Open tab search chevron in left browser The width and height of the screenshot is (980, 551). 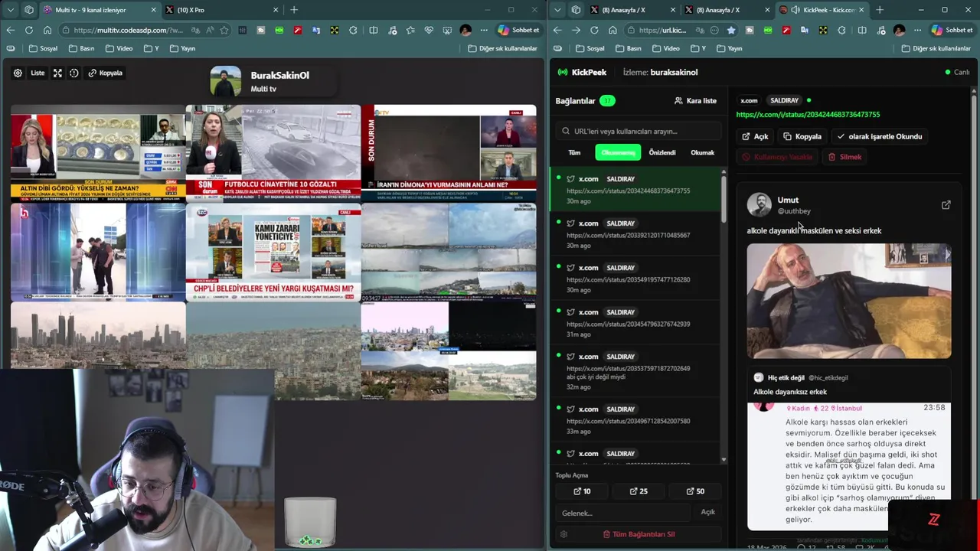(11, 10)
